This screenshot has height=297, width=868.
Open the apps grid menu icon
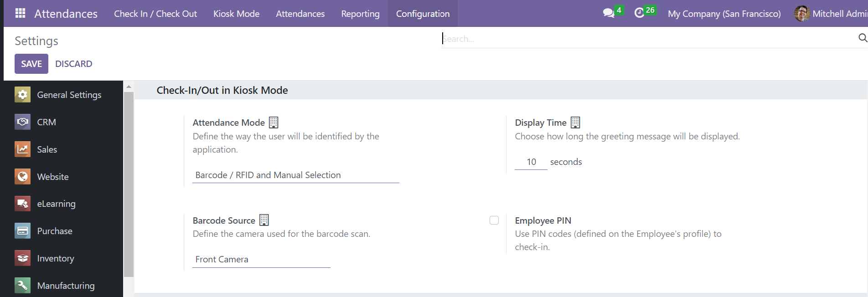[20, 13]
